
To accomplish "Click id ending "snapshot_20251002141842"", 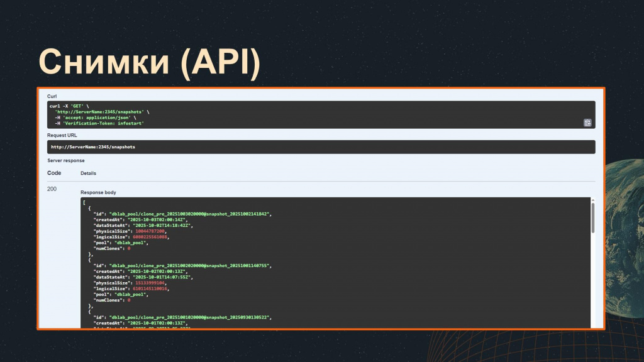I will (189, 214).
